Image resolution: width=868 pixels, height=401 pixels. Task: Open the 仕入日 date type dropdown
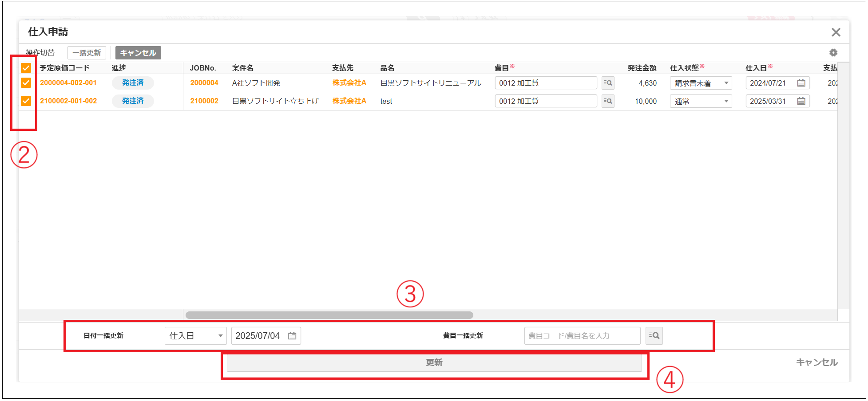[x=195, y=336]
